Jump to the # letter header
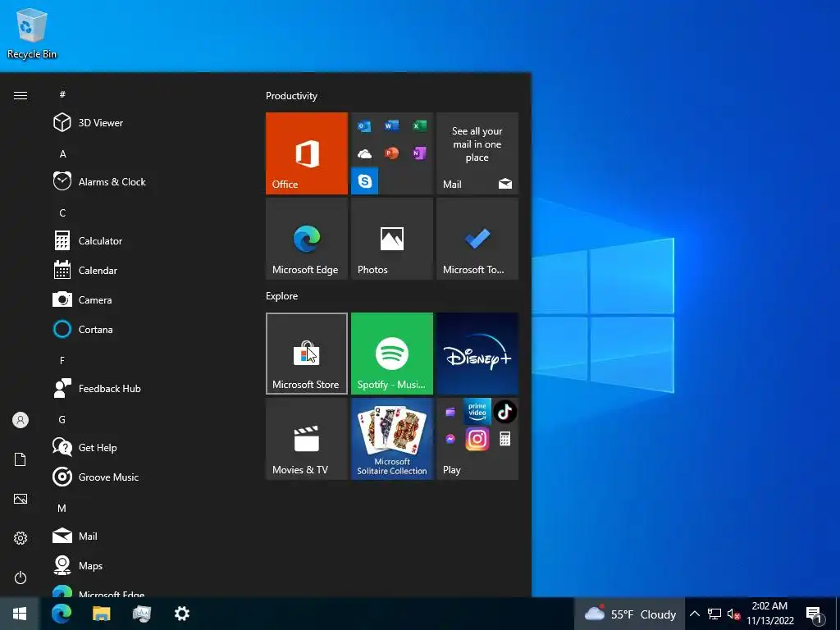The image size is (840, 630). 62,94
